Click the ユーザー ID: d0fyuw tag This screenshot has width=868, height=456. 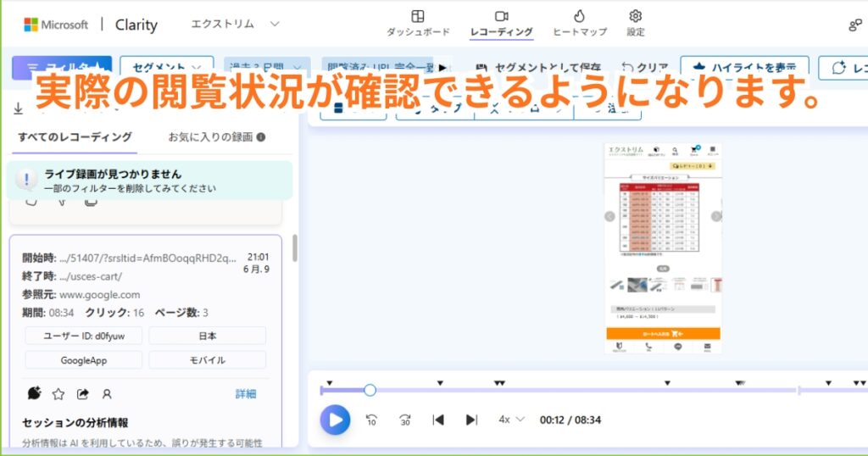pyautogui.click(x=84, y=336)
